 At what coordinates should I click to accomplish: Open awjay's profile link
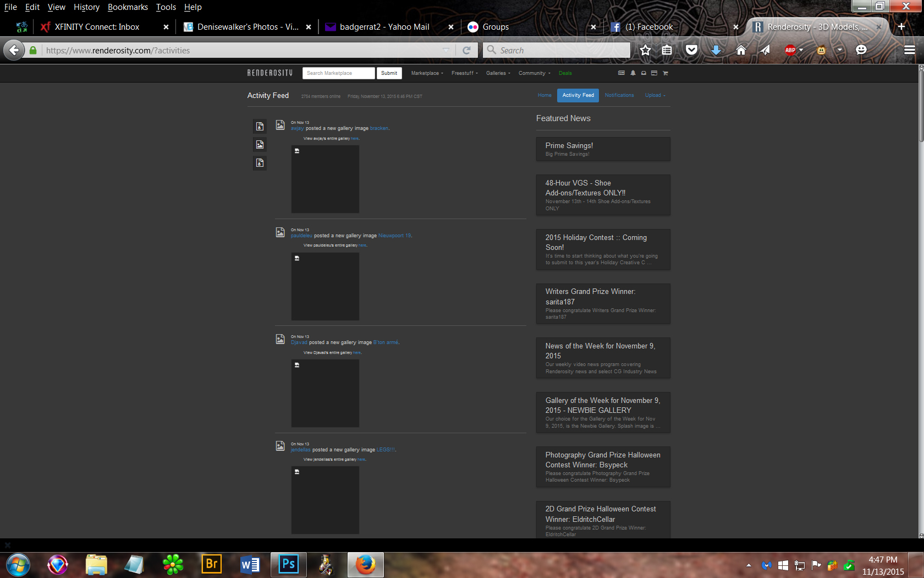(x=297, y=128)
